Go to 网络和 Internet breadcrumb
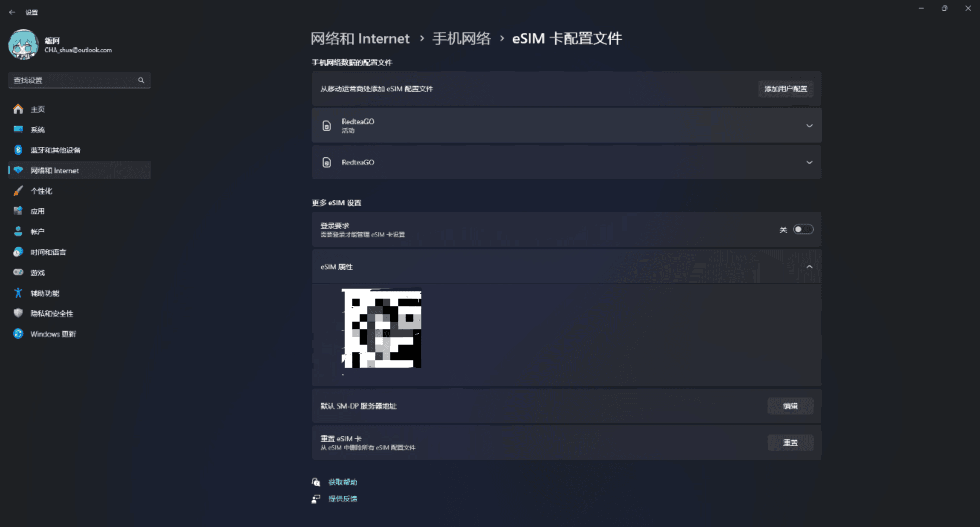 [360, 39]
